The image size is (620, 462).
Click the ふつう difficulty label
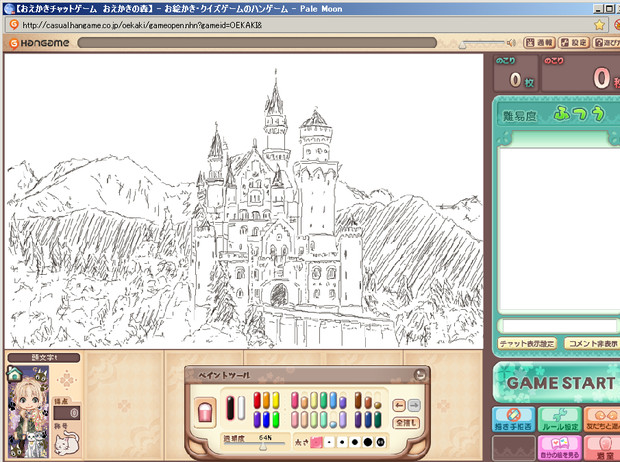[579, 114]
